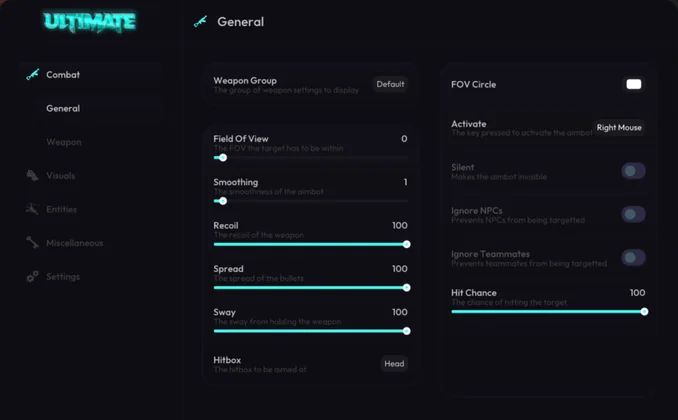
Task: Click the Sway slider handle
Action: (x=406, y=331)
